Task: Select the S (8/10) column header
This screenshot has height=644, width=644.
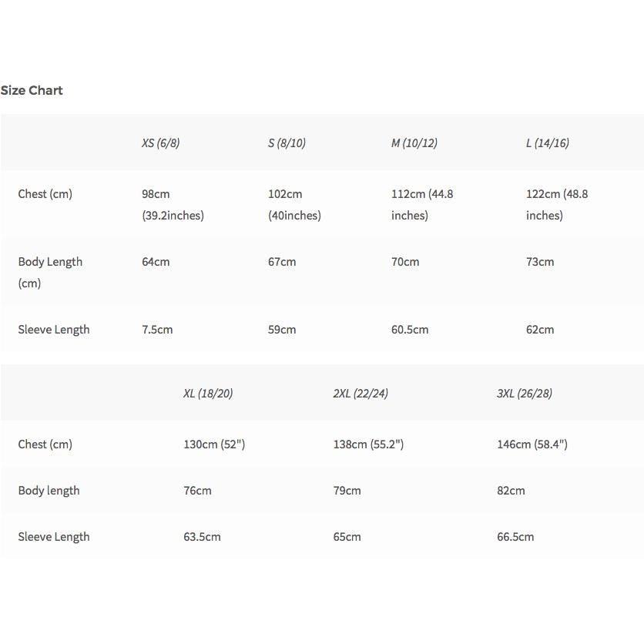Action: pyautogui.click(x=287, y=143)
